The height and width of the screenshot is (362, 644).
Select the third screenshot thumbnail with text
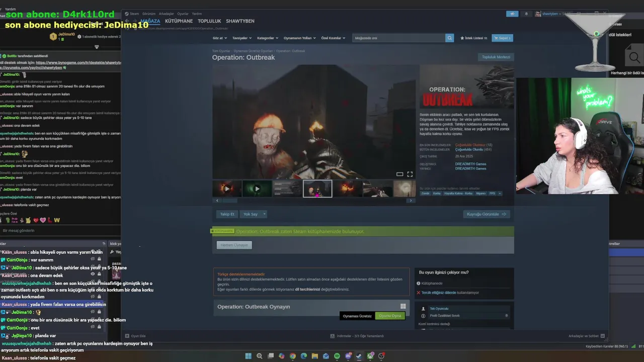pos(287,189)
